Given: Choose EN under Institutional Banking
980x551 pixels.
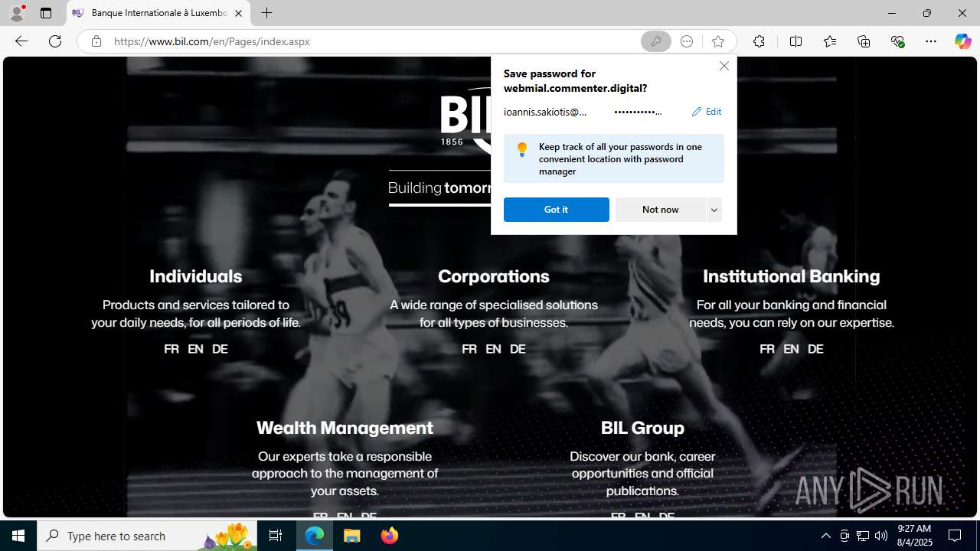Looking at the screenshot, I should click(791, 349).
